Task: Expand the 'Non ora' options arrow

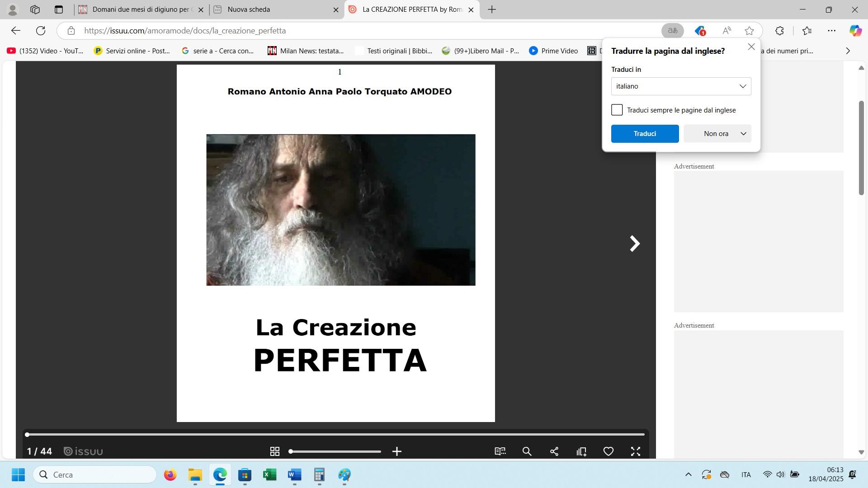Action: tap(743, 134)
